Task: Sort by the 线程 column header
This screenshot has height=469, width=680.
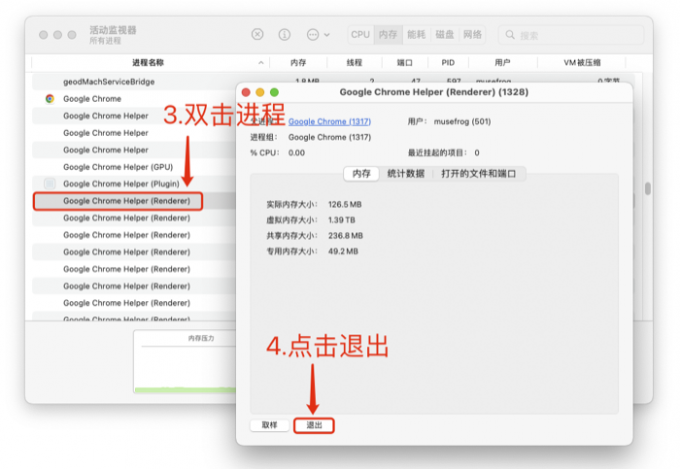Action: pyautogui.click(x=354, y=62)
